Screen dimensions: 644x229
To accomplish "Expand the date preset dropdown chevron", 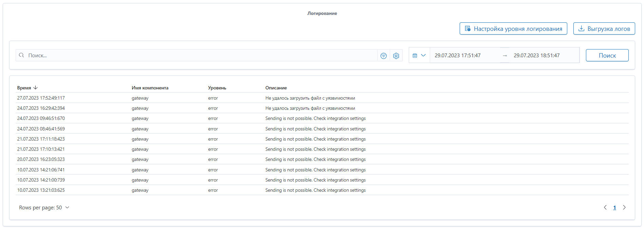I will (423, 55).
